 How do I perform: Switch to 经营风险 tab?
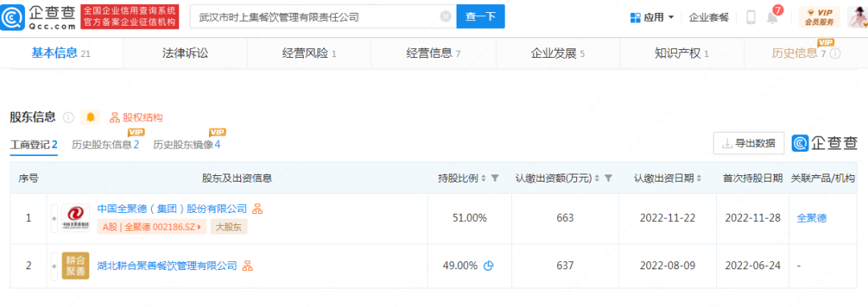309,54
